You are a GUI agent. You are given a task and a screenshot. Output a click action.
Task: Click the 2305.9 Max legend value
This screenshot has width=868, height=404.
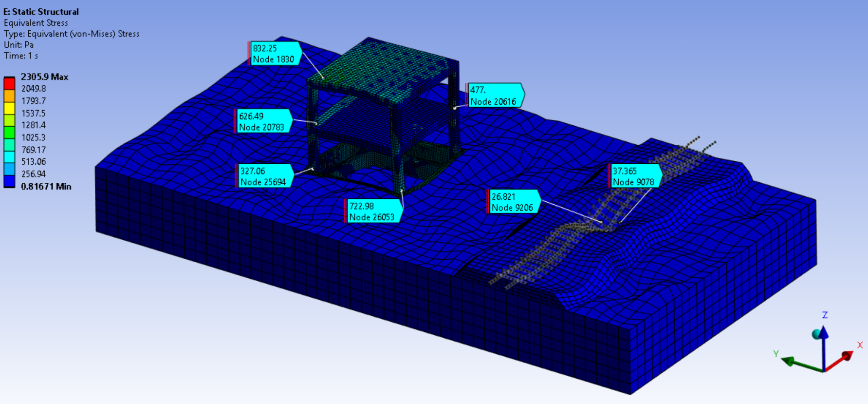tap(44, 77)
